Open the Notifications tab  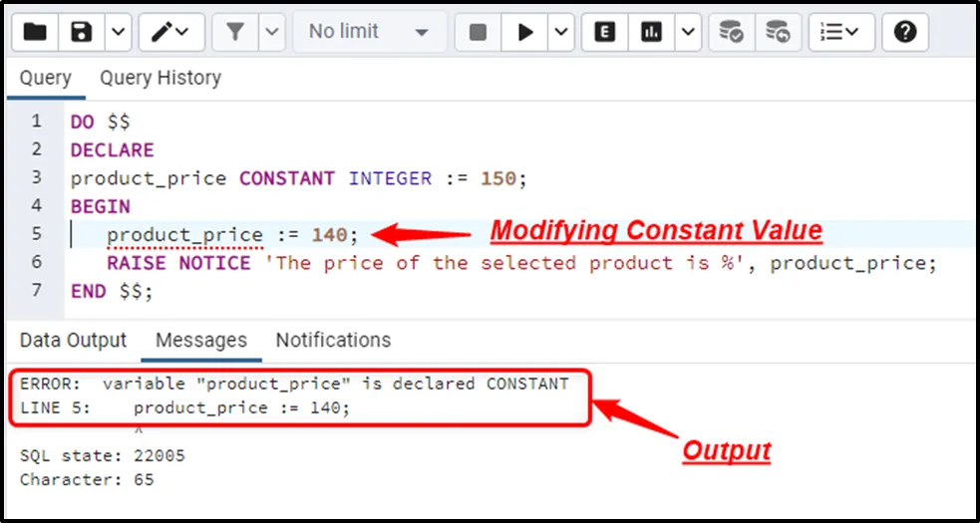[x=333, y=340]
